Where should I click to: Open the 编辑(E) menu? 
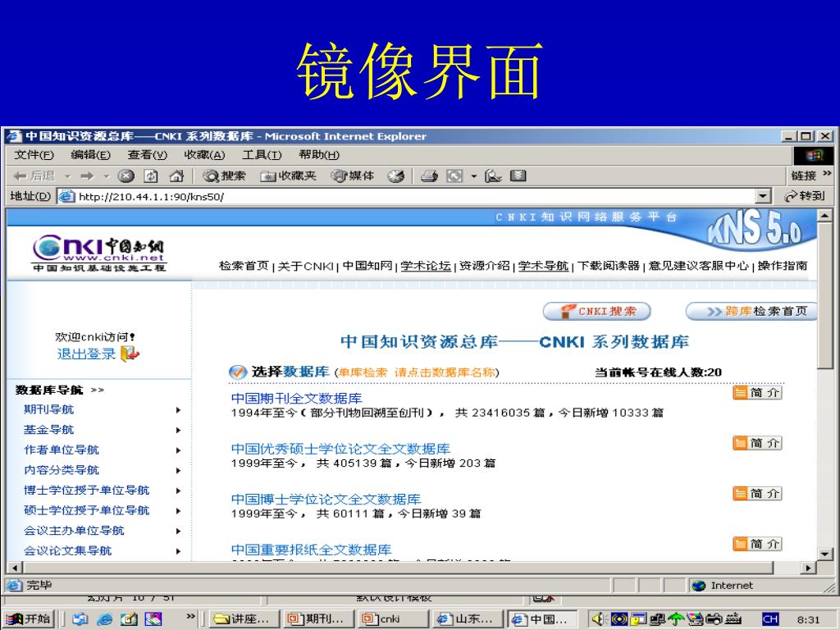coord(90,155)
